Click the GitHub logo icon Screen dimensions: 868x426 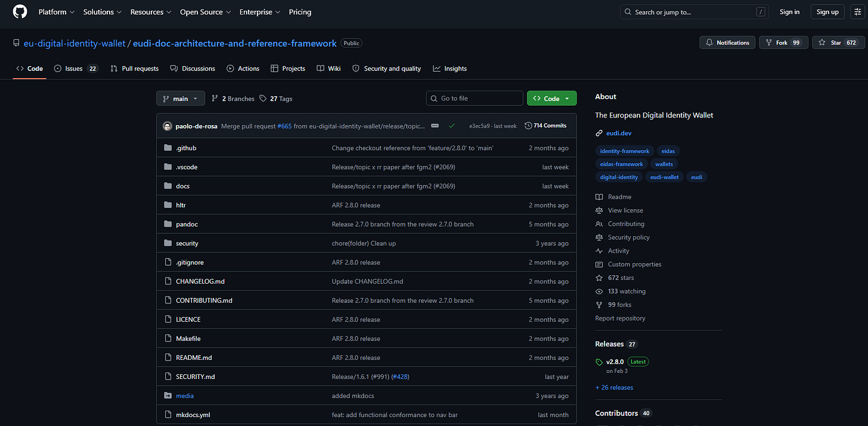tap(20, 12)
